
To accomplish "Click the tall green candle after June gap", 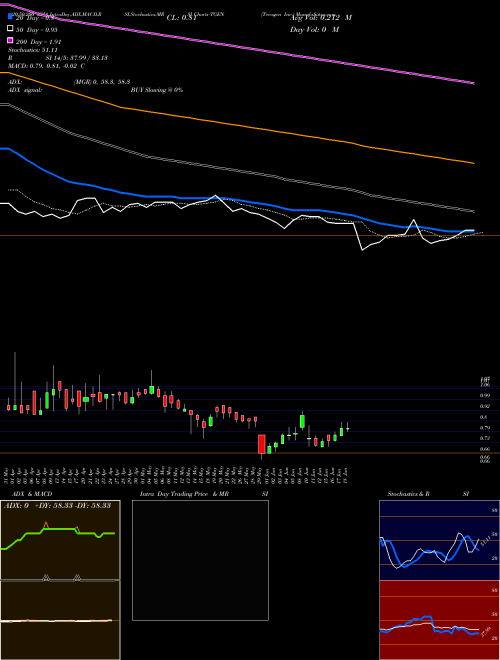I will pyautogui.click(x=302, y=421).
